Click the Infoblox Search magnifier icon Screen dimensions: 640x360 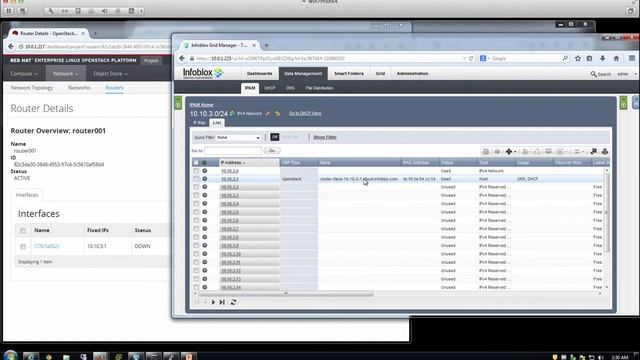(593, 74)
